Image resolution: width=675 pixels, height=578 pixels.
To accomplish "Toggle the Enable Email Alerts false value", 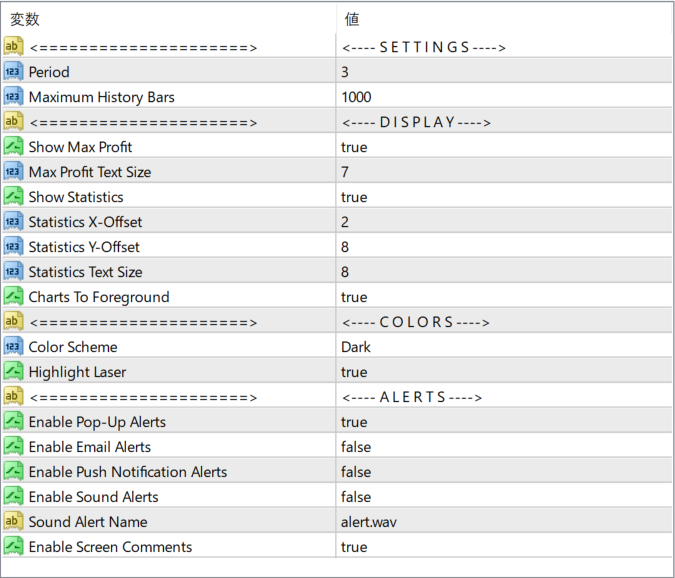I will click(x=355, y=447).
